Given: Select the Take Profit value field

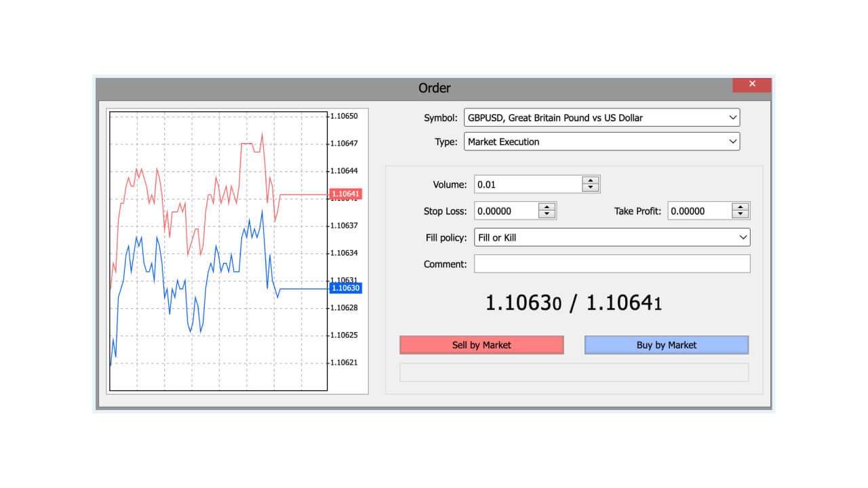Looking at the screenshot, I should point(700,211).
